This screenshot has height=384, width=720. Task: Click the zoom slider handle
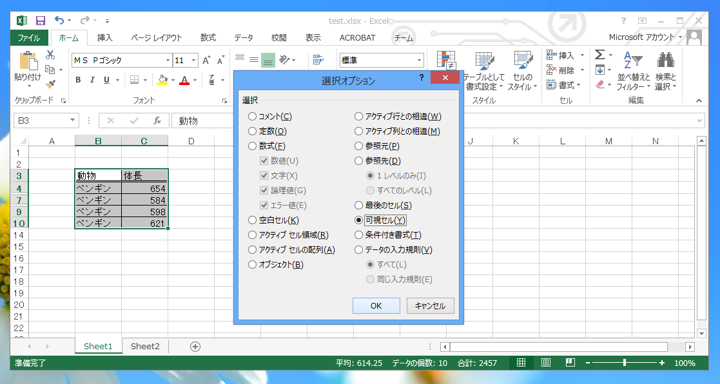[624, 363]
